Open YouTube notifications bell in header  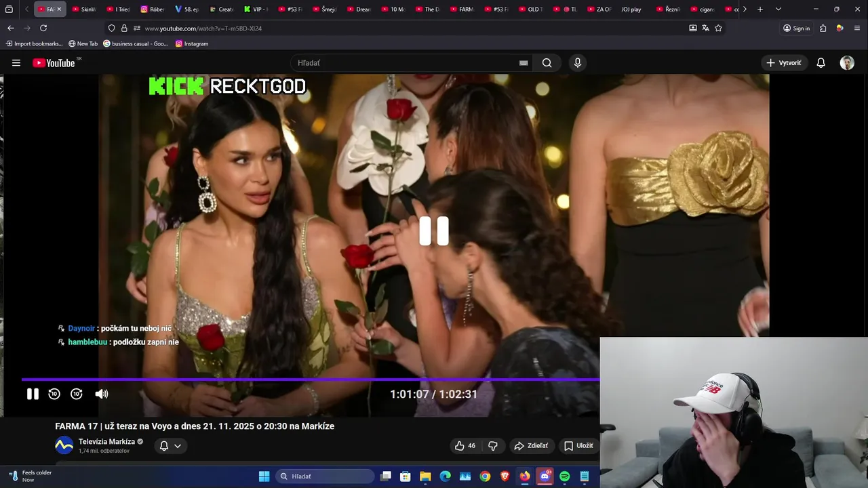(821, 63)
